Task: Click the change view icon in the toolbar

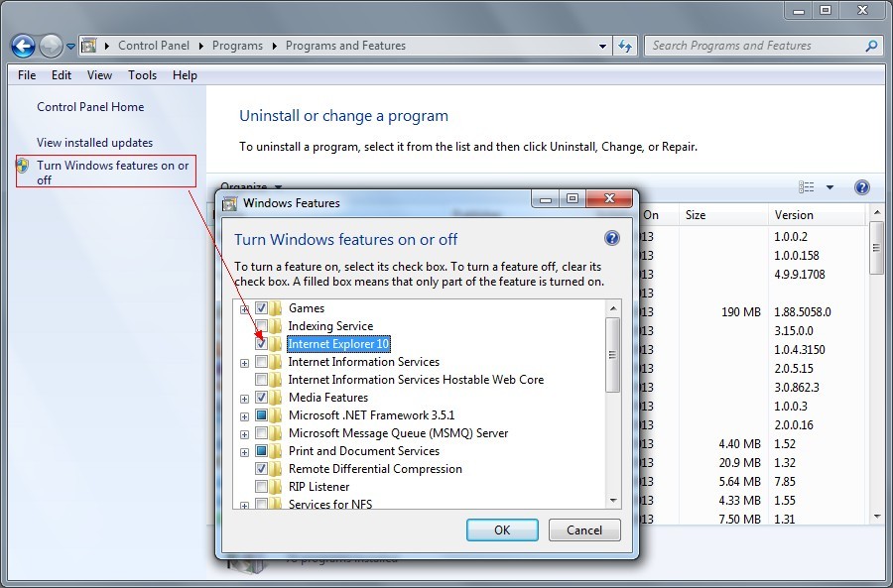Action: coord(806,186)
